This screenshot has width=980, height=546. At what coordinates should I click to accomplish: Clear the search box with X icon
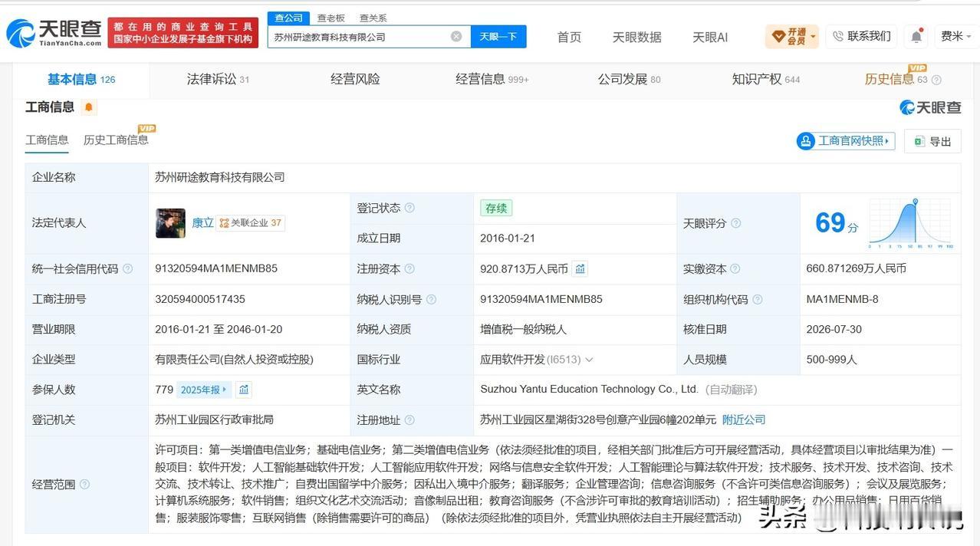(x=456, y=36)
